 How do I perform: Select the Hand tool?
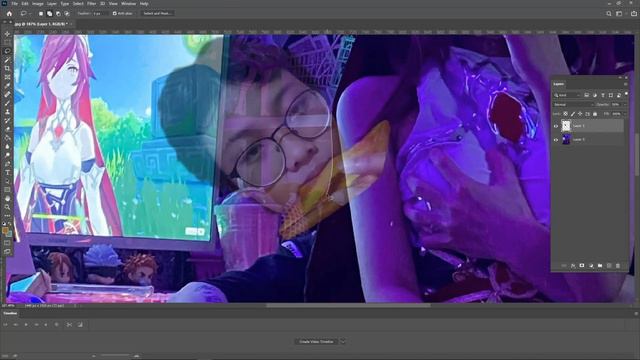7,198
